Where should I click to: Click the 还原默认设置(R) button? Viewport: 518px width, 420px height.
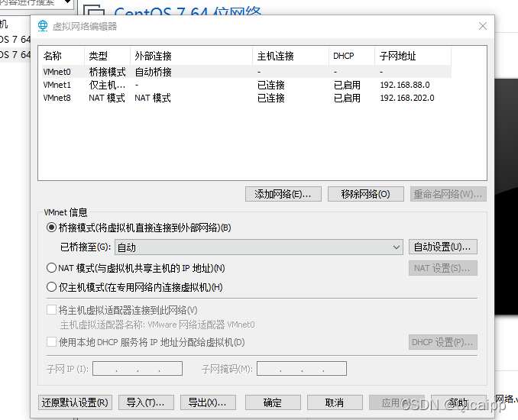(75, 402)
